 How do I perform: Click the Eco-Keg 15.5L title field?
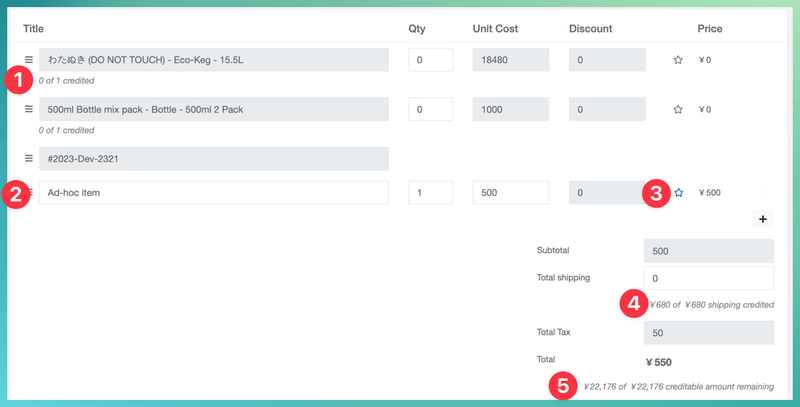pyautogui.click(x=214, y=61)
